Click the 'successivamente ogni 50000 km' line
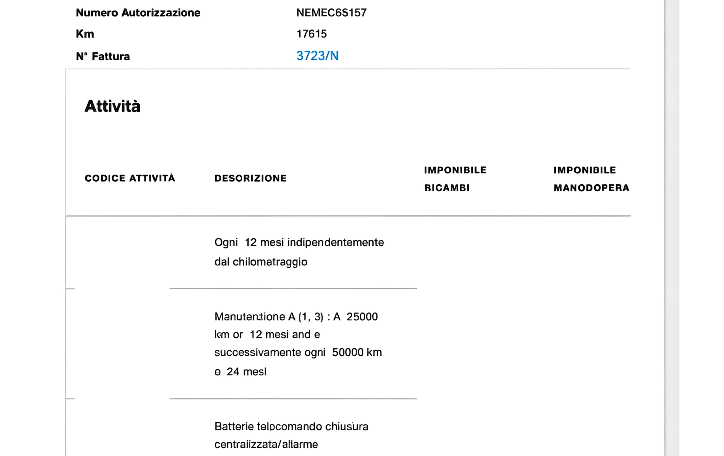Viewport: 724px width, 456px height. pos(298,353)
